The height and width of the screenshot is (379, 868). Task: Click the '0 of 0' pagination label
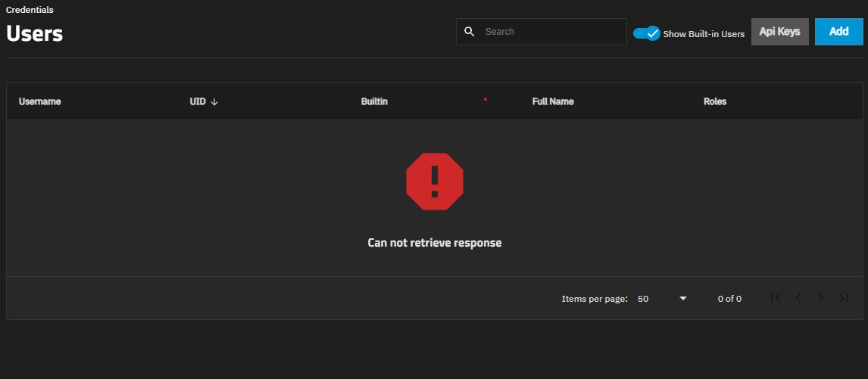tap(729, 299)
